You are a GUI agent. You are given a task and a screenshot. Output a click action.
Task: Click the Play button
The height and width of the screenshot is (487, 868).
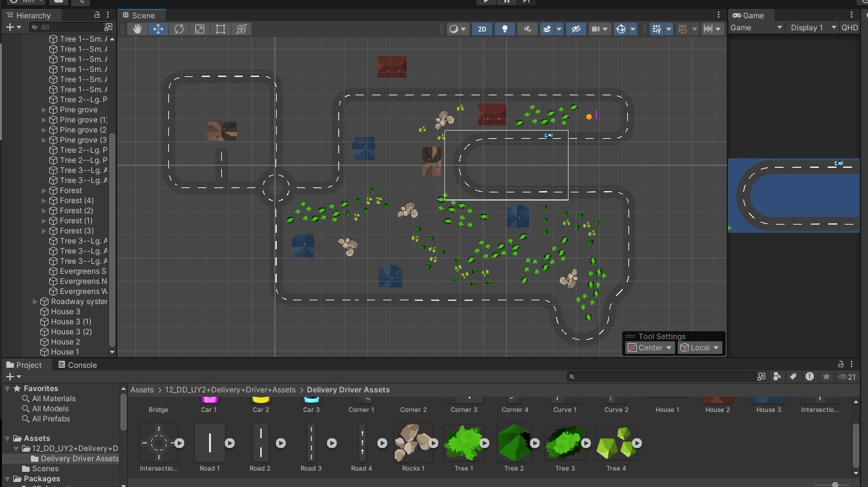pos(485,2)
